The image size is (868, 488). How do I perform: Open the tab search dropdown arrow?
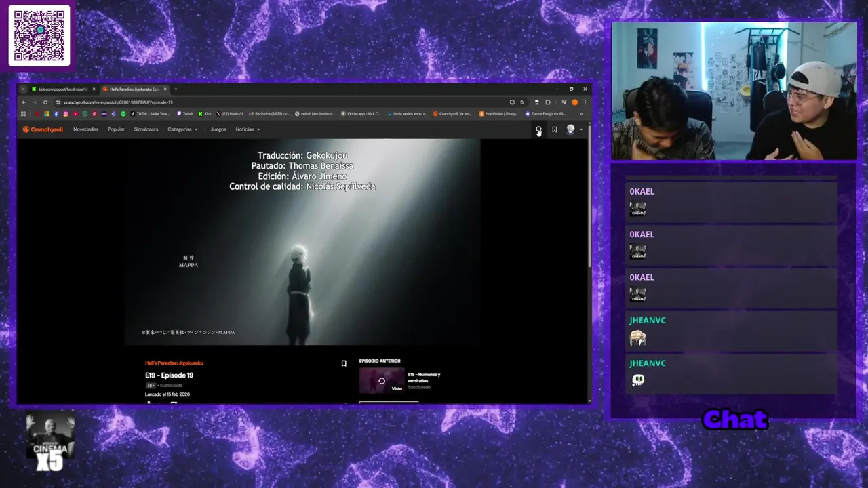click(x=23, y=89)
